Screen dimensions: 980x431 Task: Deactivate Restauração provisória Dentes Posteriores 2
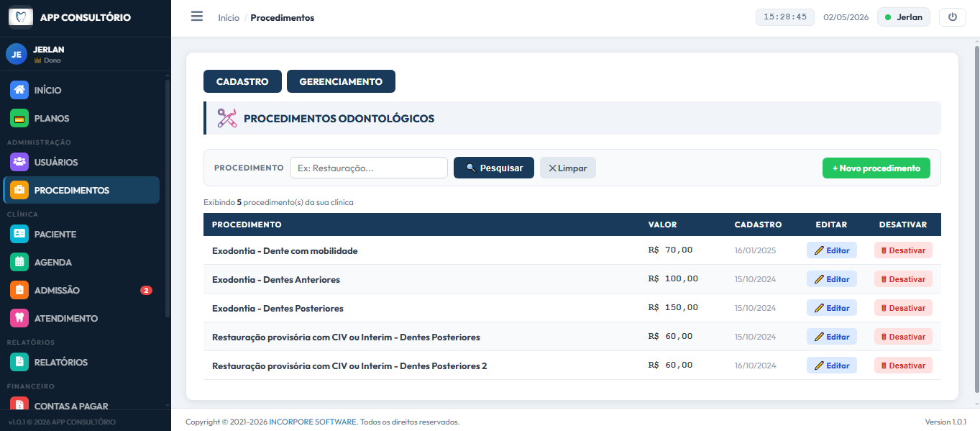(x=903, y=366)
